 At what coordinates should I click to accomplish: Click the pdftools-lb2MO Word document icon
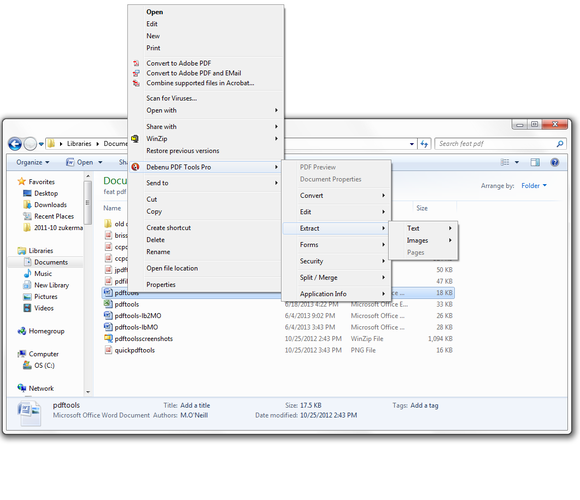click(108, 315)
